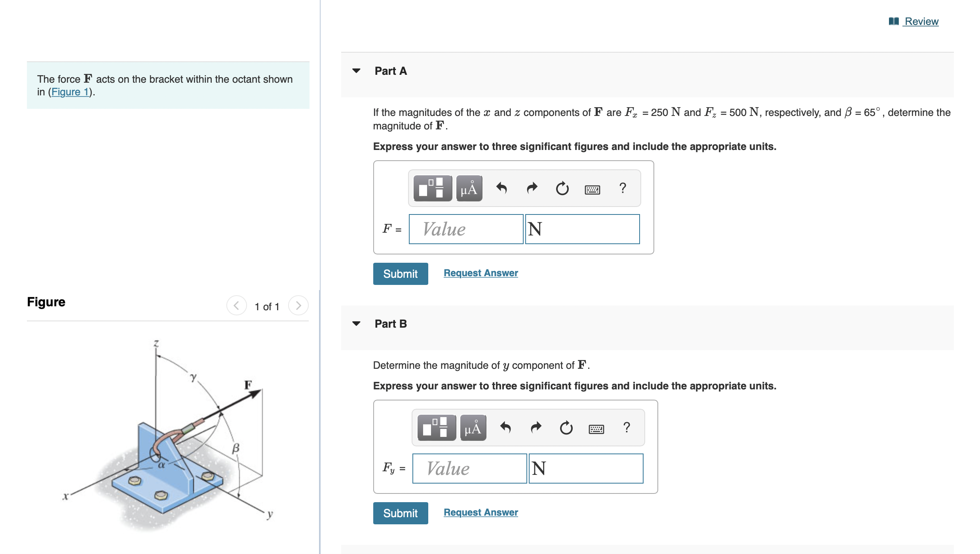Open the equation templates tool in Part A
The height and width of the screenshot is (554, 980).
click(x=432, y=188)
